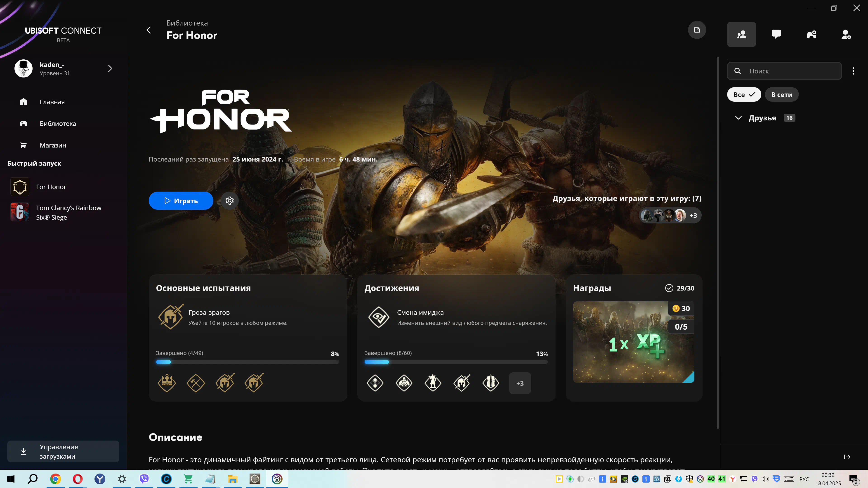Switch to the game invites controller tab
The image size is (868, 488).
click(811, 34)
